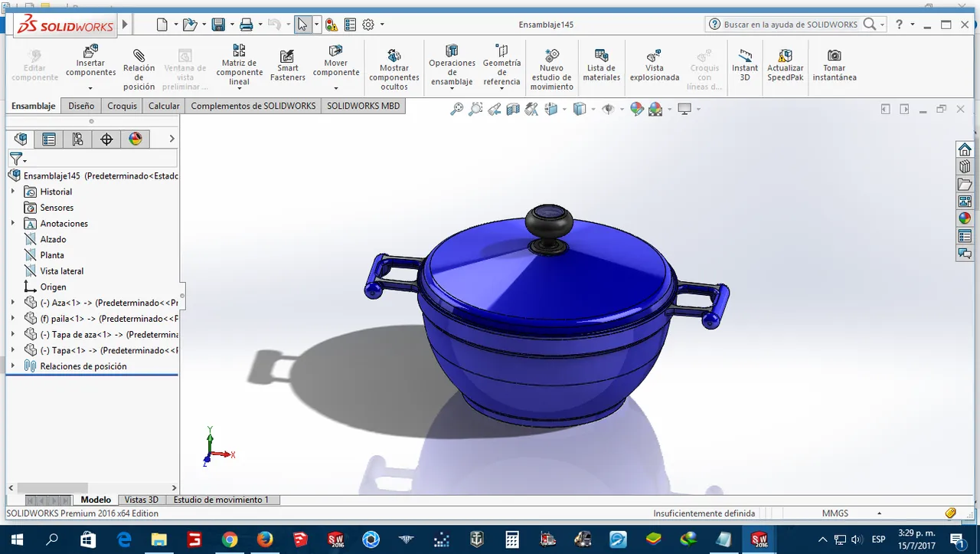Expand Geometría de referencia dropdown arrow
Viewport: 980px width, 554px height.
(501, 89)
